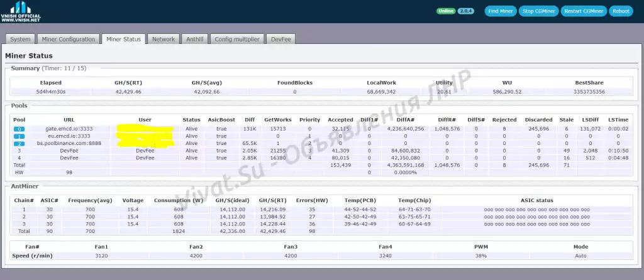Restart CGMiner via the header button
644x280 pixels.
tap(584, 11)
